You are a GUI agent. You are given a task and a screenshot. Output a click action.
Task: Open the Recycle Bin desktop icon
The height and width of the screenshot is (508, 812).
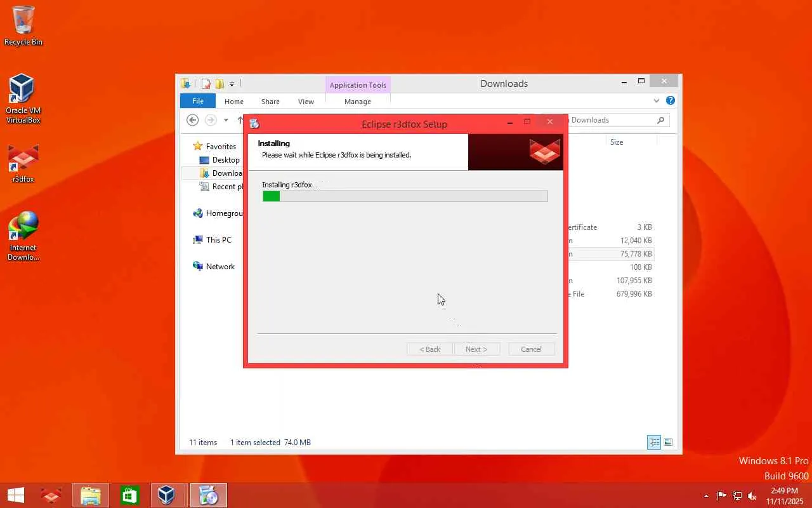pos(23,25)
